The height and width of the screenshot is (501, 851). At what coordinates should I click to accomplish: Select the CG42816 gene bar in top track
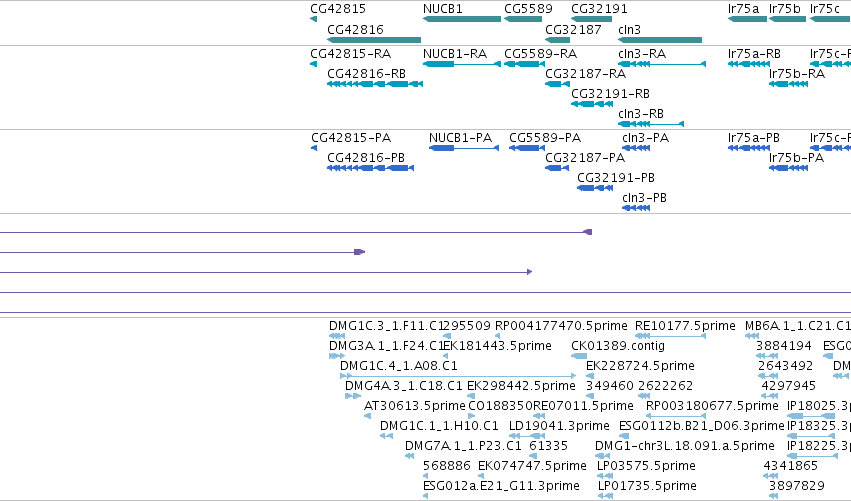click(374, 40)
